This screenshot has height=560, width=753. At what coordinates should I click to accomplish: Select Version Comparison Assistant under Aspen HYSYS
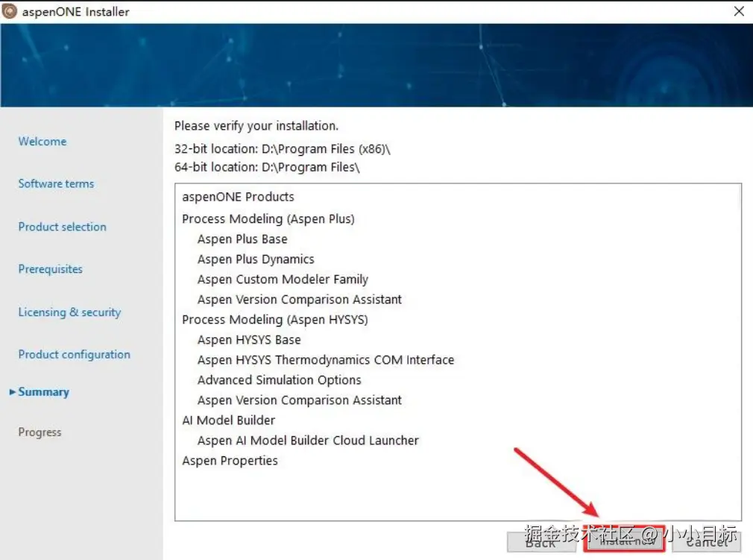click(x=300, y=400)
